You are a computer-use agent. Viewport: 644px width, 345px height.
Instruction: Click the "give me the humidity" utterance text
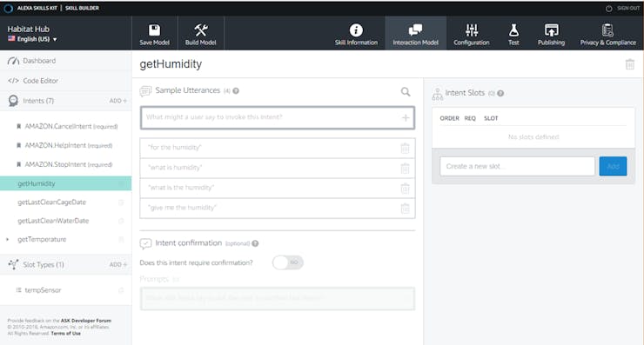coord(183,208)
